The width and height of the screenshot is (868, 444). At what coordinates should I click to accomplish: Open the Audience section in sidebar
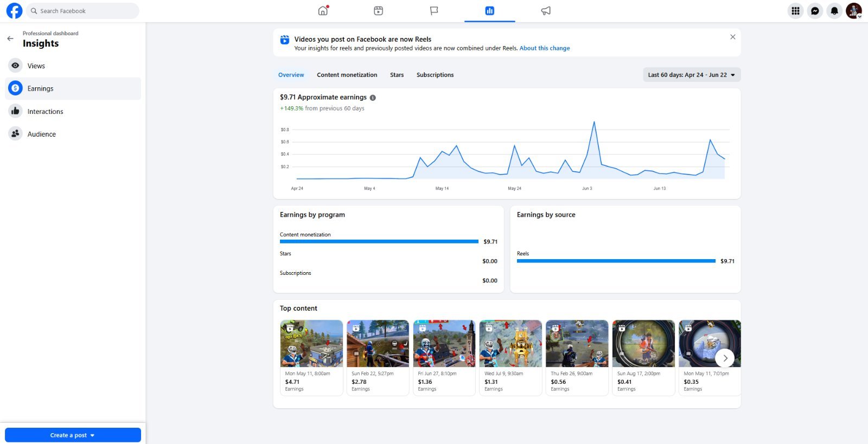pyautogui.click(x=73, y=134)
